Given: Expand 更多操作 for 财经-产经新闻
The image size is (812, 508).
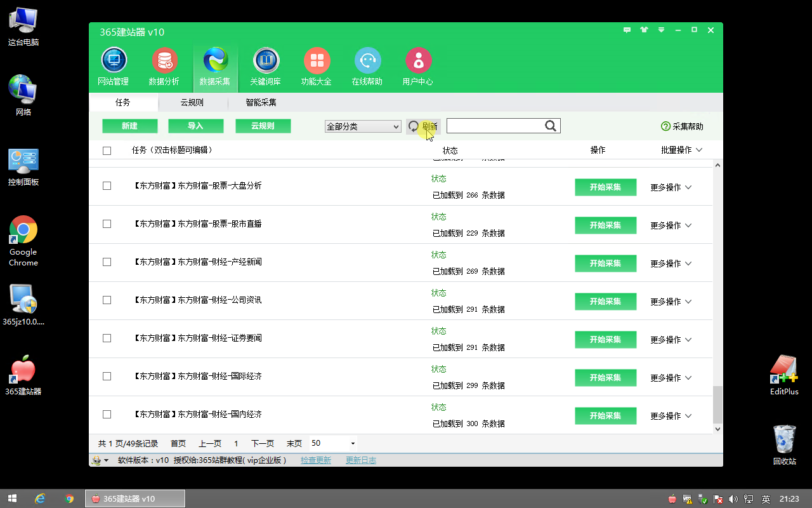Looking at the screenshot, I should coord(671,264).
